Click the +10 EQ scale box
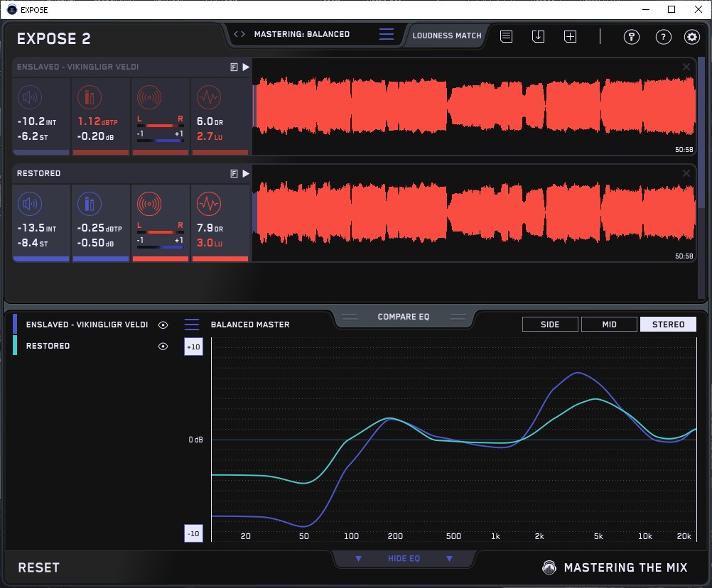Viewport: 712px width, 588px height. click(x=193, y=347)
